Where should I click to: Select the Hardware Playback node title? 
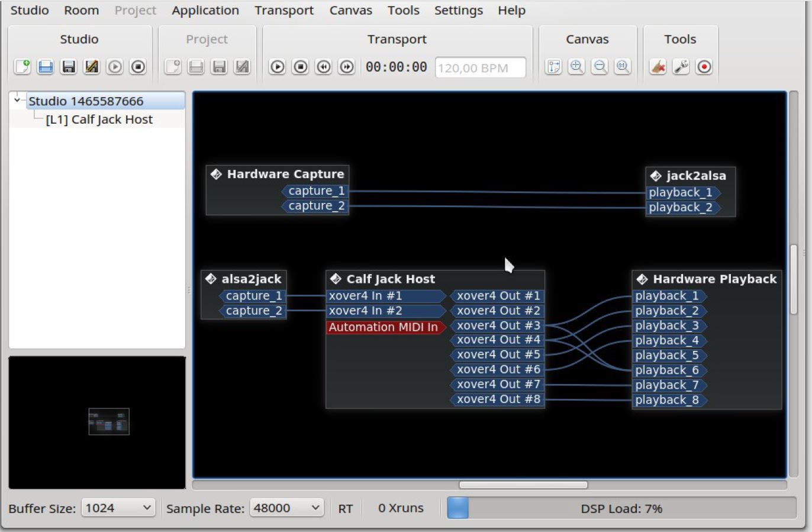714,279
